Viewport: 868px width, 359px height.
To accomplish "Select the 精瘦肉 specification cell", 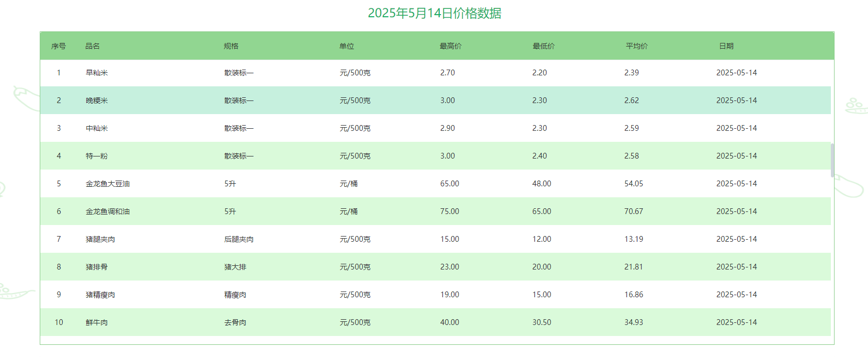I will point(235,295).
